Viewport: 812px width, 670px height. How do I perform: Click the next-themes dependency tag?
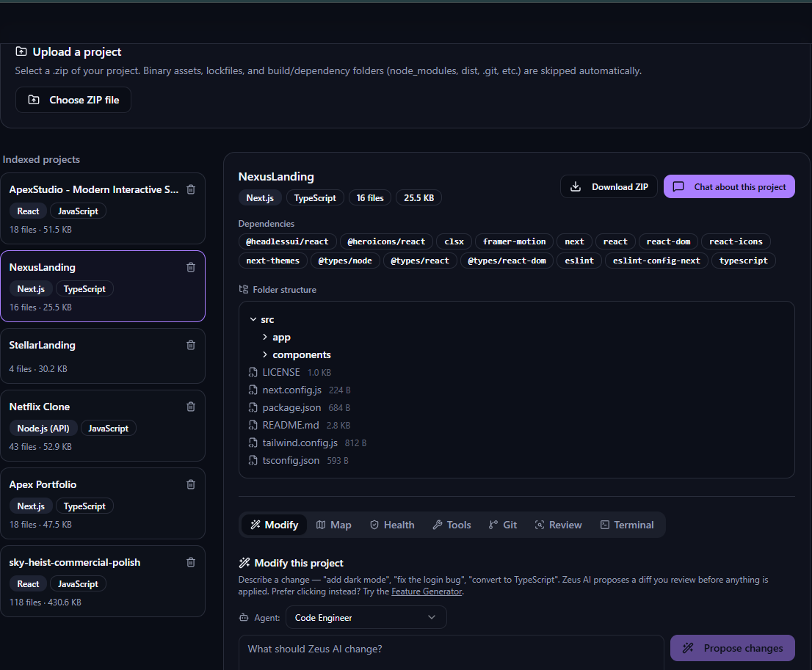(x=273, y=261)
